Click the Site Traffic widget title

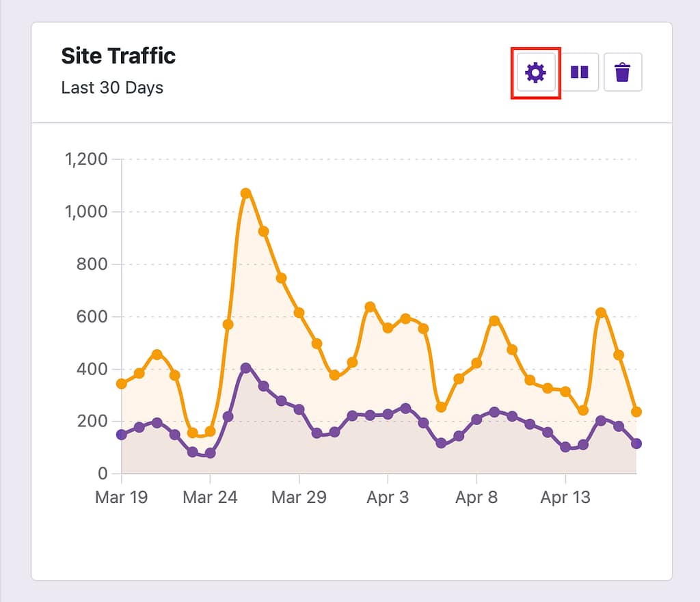coord(118,56)
